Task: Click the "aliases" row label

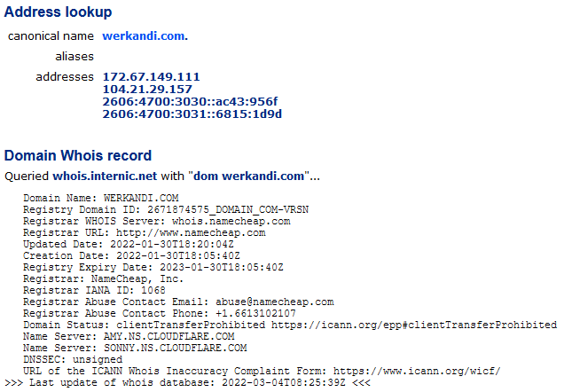Action: click(x=74, y=57)
